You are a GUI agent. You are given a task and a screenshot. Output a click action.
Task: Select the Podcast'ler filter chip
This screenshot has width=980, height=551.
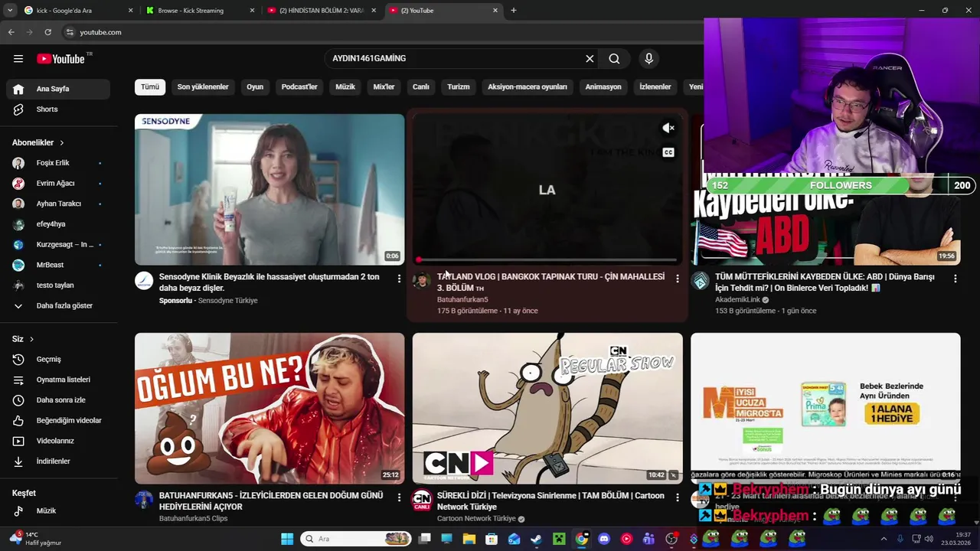click(299, 87)
